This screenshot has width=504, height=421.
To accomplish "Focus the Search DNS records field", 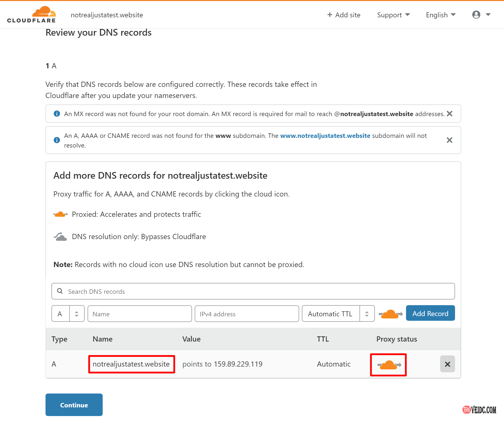I will click(x=257, y=291).
